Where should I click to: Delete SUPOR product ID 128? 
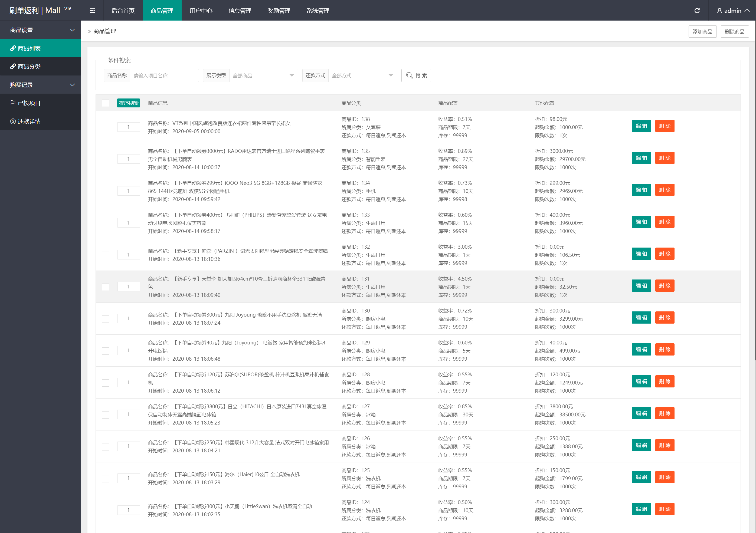[x=665, y=381]
